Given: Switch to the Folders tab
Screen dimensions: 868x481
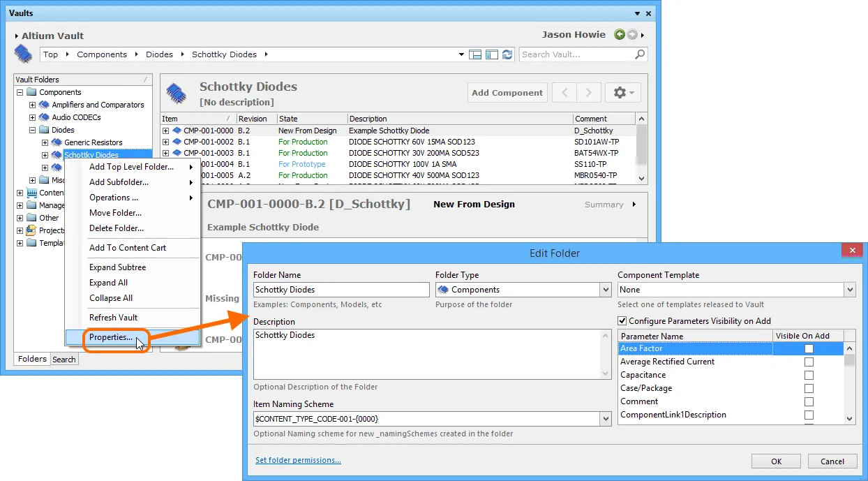Looking at the screenshot, I should pyautogui.click(x=32, y=359).
